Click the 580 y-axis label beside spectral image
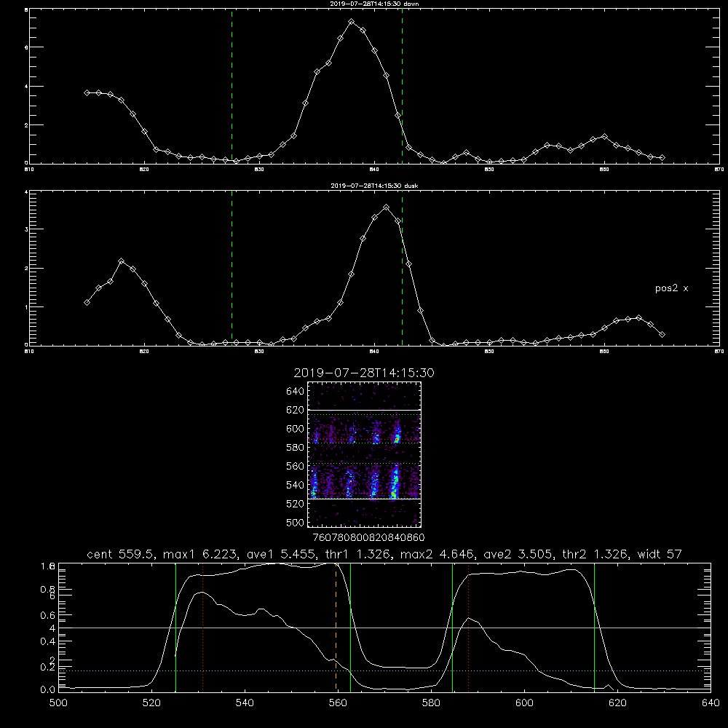Screen dimensions: 728x728 tap(296, 448)
